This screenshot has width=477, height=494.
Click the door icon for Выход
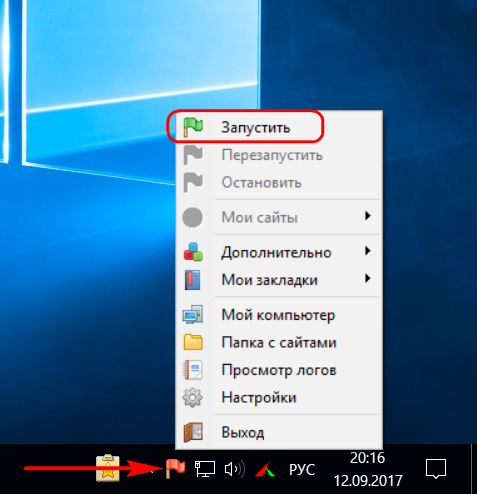point(193,432)
